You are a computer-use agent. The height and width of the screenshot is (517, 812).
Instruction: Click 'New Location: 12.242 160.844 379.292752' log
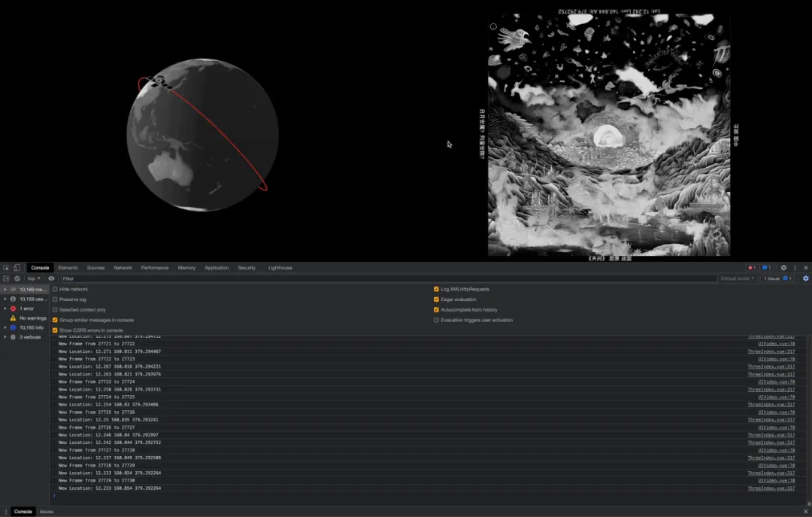coord(110,442)
